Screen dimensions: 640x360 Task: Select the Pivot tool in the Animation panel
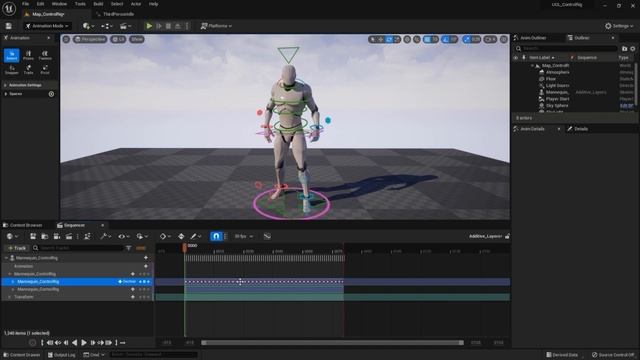click(45, 70)
